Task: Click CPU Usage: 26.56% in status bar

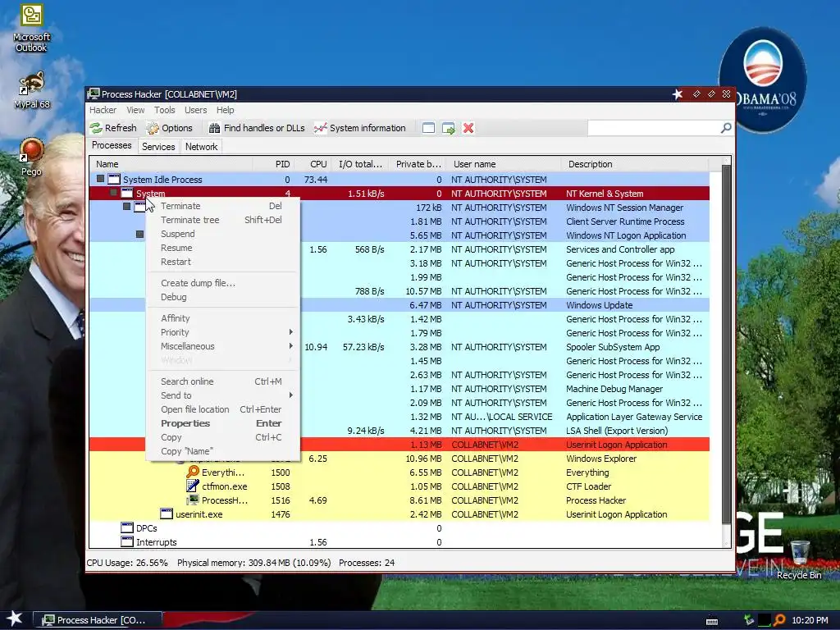Action: click(x=127, y=563)
